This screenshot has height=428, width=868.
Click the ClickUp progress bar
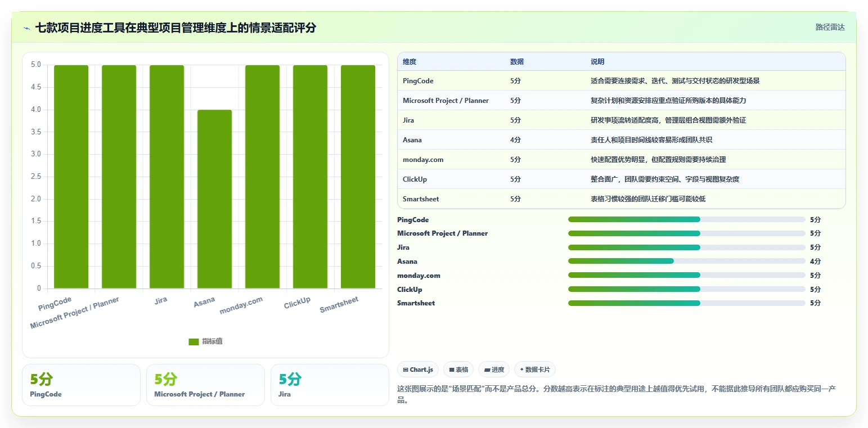click(687, 289)
